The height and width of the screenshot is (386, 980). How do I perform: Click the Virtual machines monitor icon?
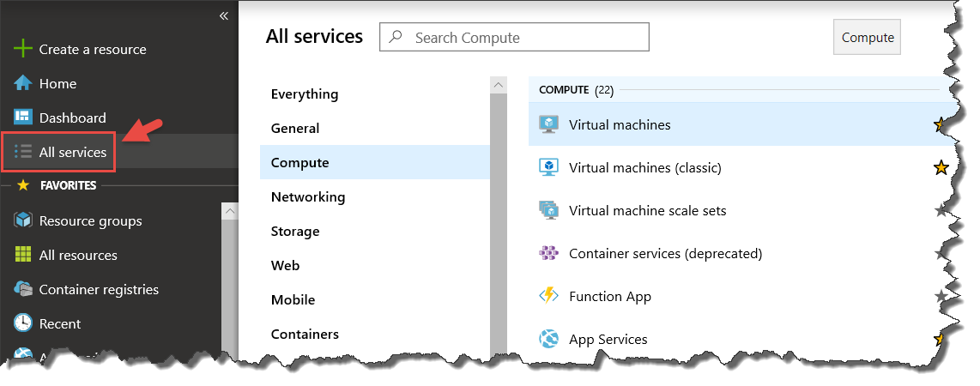point(548,124)
